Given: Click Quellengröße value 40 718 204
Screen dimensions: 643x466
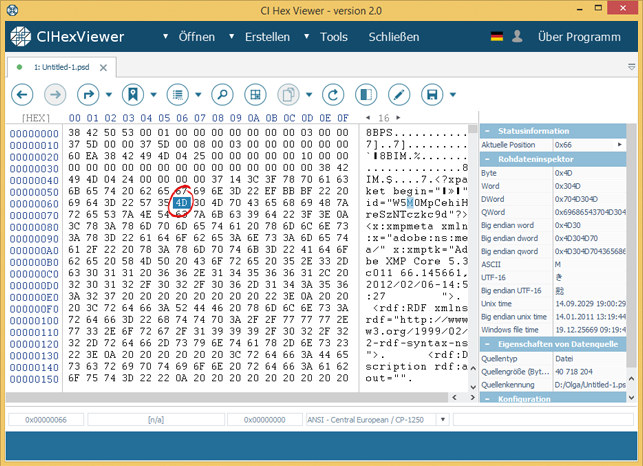Looking at the screenshot, I should [574, 372].
